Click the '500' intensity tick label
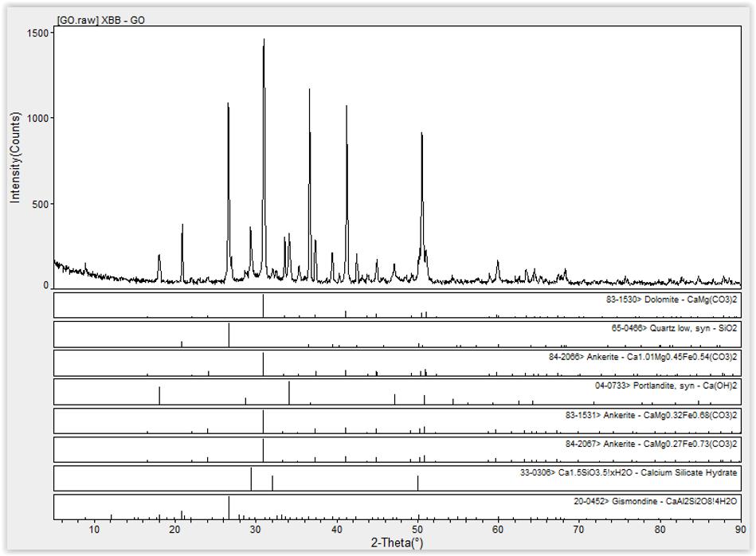This screenshot has height=556, width=756. (x=41, y=204)
